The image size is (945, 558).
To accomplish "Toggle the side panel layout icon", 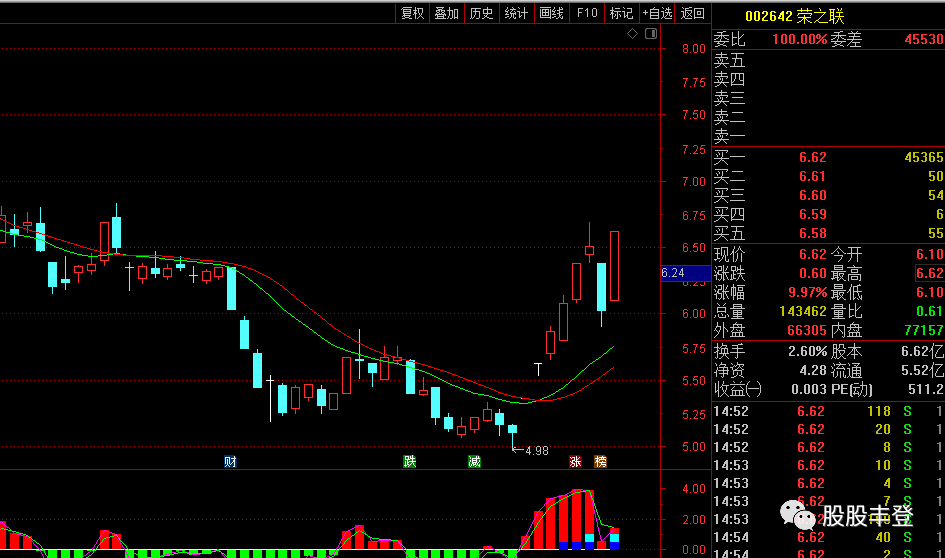I will (x=651, y=34).
